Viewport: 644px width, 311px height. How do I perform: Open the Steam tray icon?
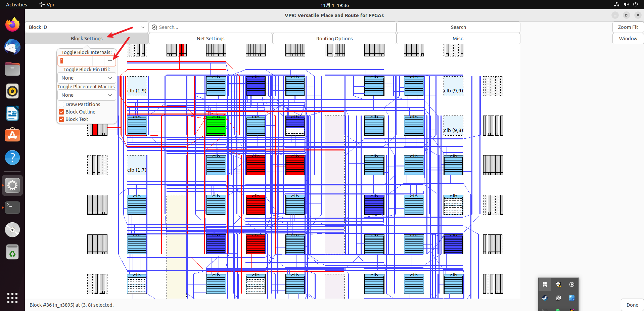tap(545, 298)
